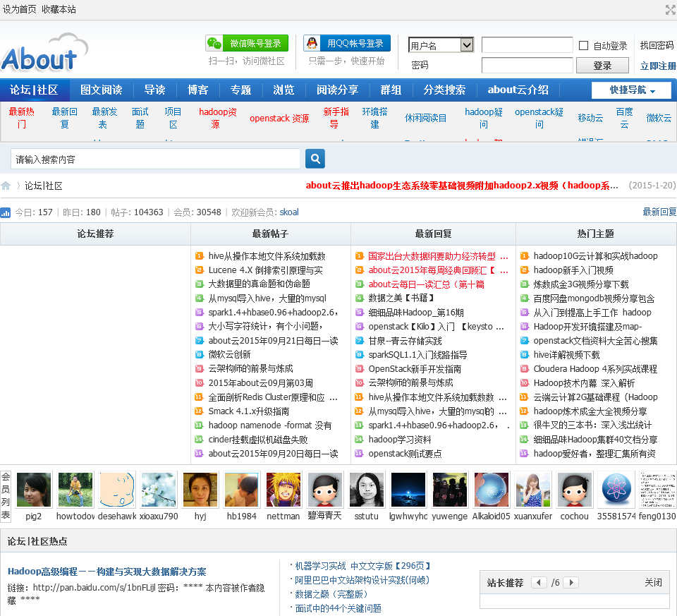Open red hadoop video announcement link
The image size is (677, 616).
click(x=462, y=186)
